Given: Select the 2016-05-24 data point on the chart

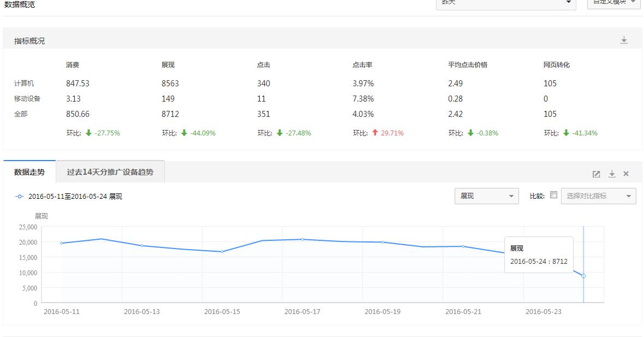Looking at the screenshot, I should click(583, 276).
